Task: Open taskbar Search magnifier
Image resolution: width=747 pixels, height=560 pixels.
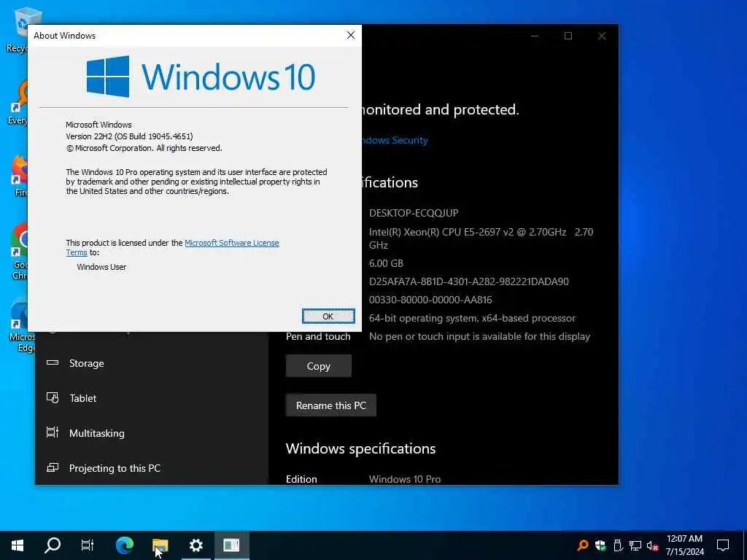Action: click(53, 545)
